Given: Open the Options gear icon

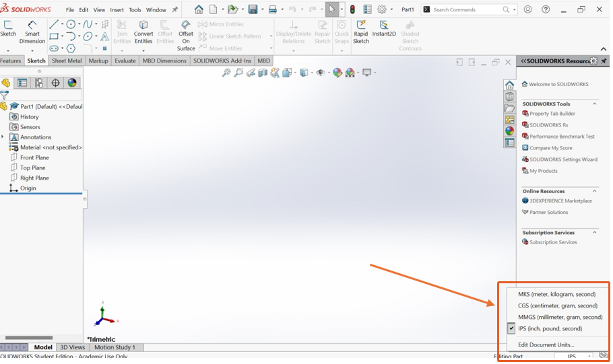Looking at the screenshot, I should (x=382, y=9).
